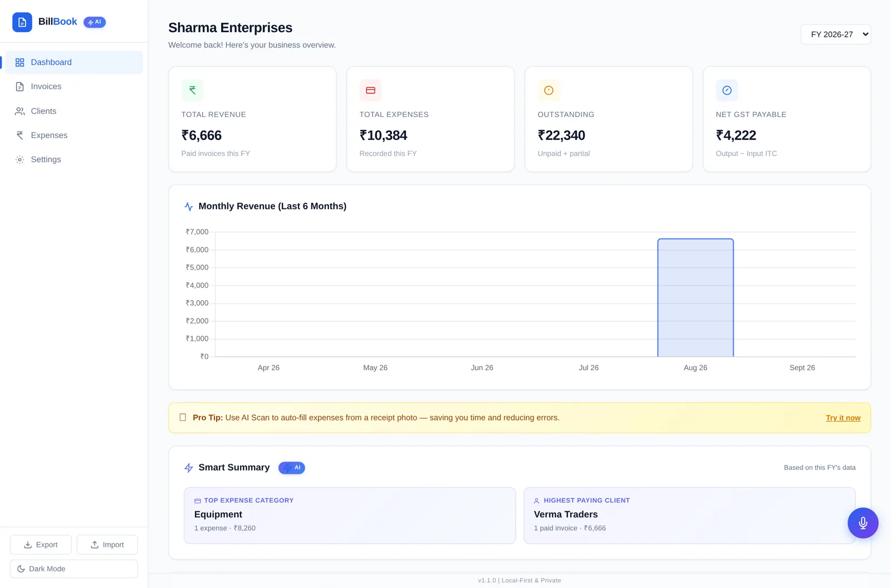Image resolution: width=891 pixels, height=588 pixels.
Task: Click the 'v1.1.0 | Local-First & Private' footer text
Action: click(520, 580)
